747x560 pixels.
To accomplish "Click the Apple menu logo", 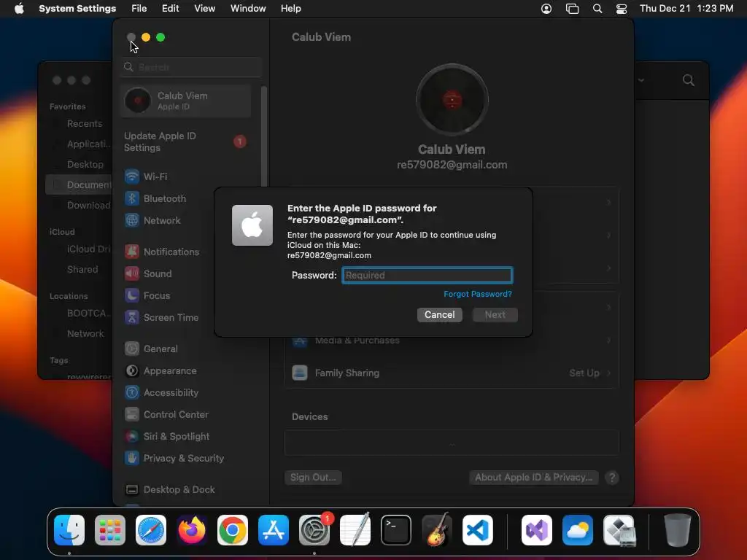I will (x=19, y=9).
